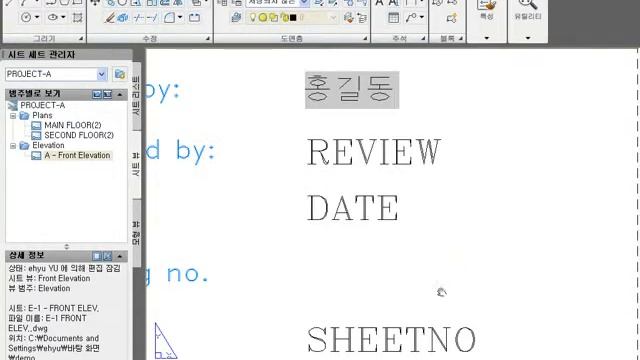The width and height of the screenshot is (640, 360).
Task: Click the REVIEW attribute text in drawing
Action: tap(373, 152)
